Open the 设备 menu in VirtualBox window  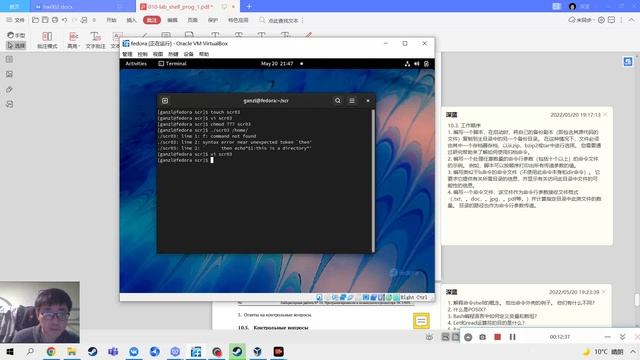[x=189, y=54]
